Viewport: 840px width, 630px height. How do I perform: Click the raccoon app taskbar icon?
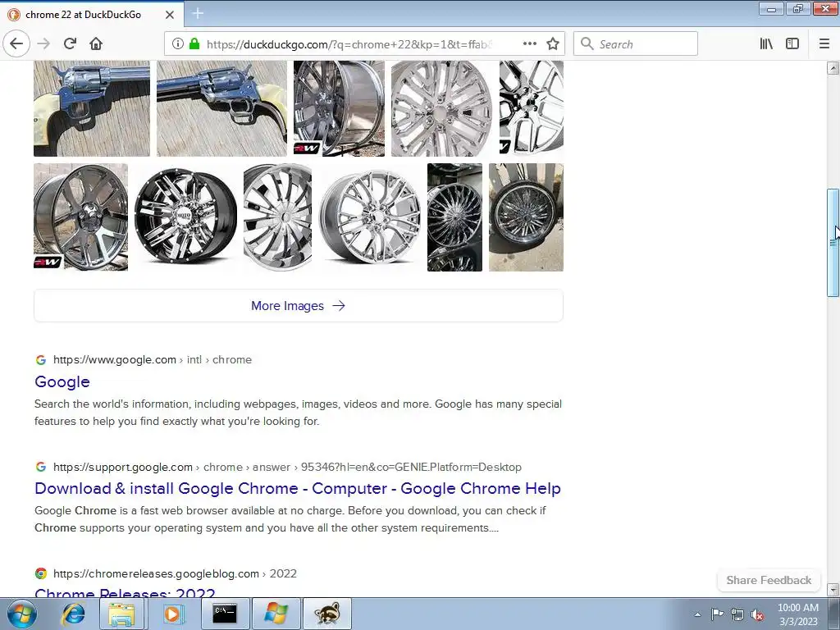pyautogui.click(x=327, y=614)
